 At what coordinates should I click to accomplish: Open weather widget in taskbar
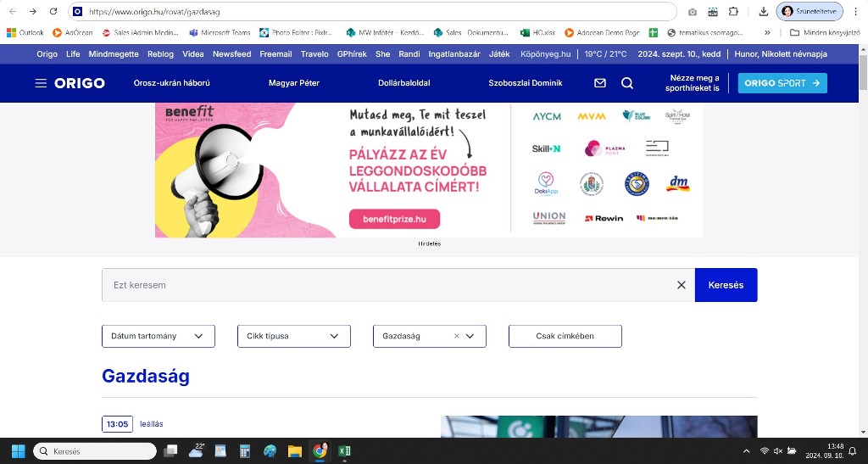click(197, 451)
